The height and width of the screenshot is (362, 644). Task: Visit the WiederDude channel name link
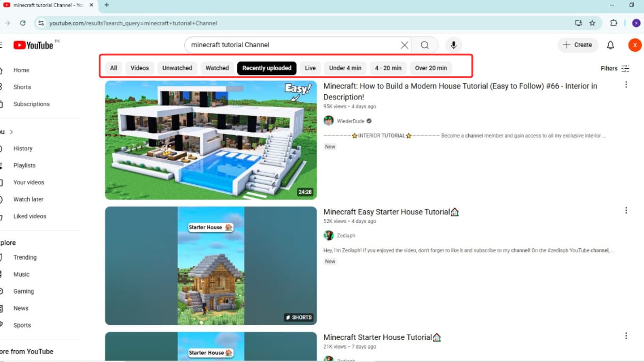tap(351, 121)
